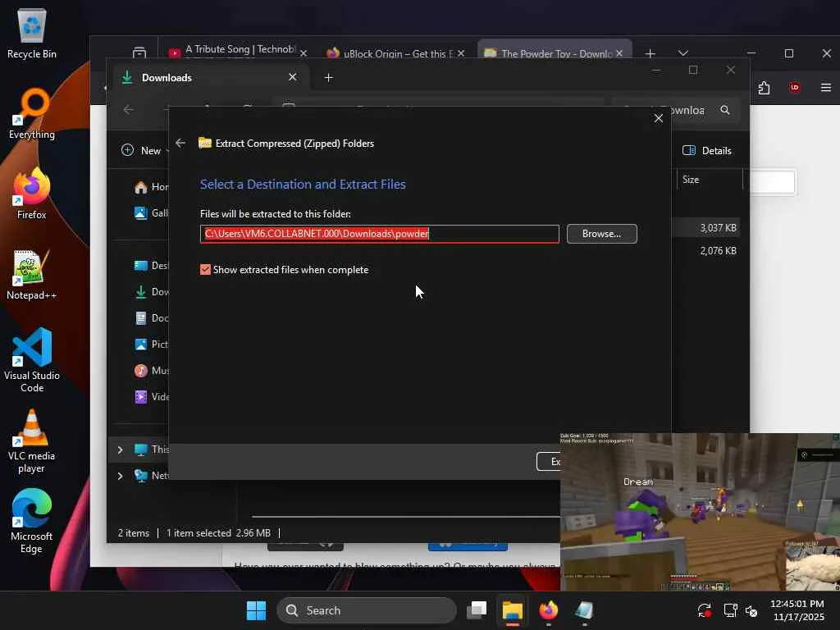The height and width of the screenshot is (630, 840).
Task: Expand Network tree node
Action: tap(120, 475)
